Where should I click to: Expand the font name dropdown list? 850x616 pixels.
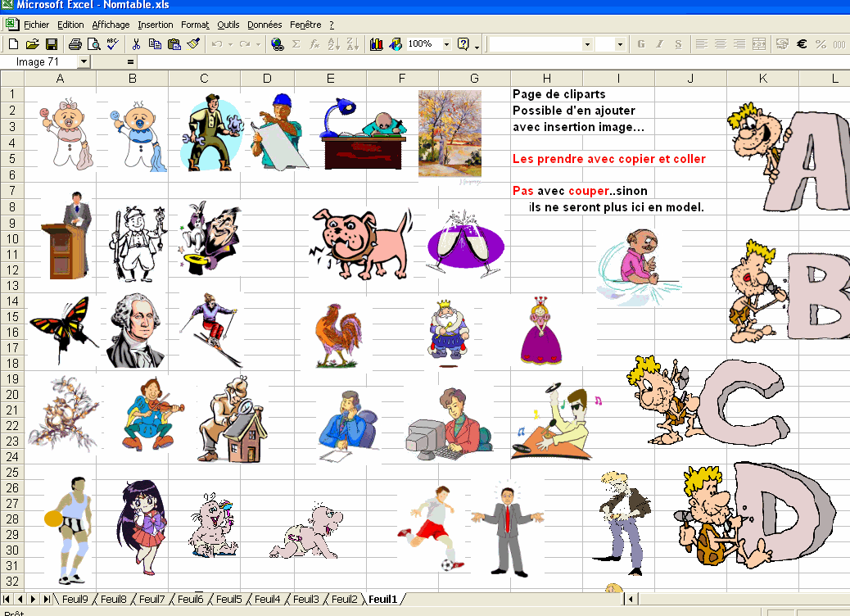[587, 44]
